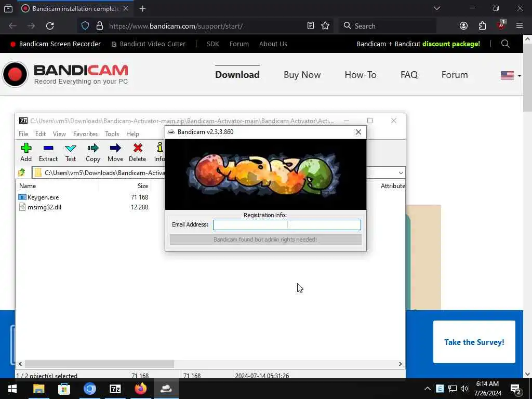Select msimg32.dll in the file list
Screen dimensions: 532x399
(44, 207)
